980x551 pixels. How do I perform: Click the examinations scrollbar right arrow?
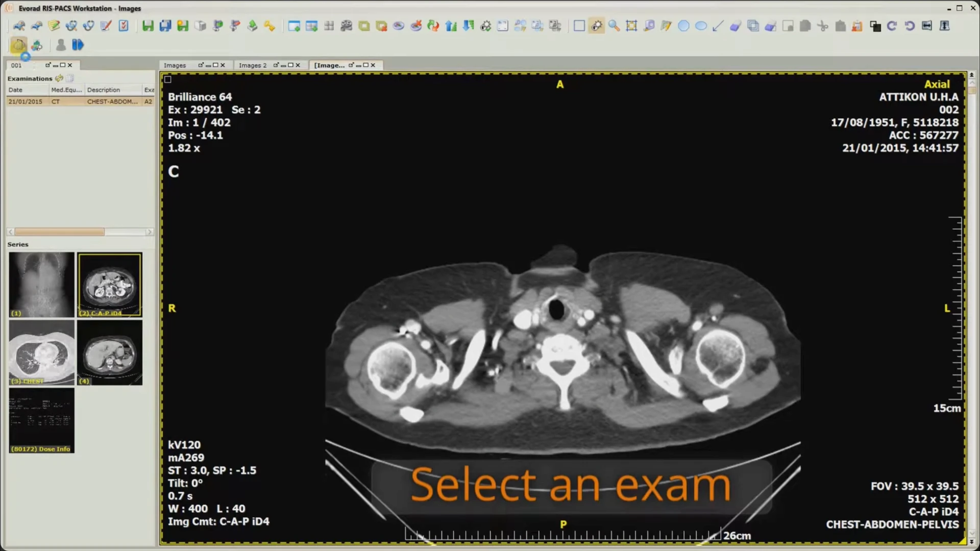pos(150,232)
